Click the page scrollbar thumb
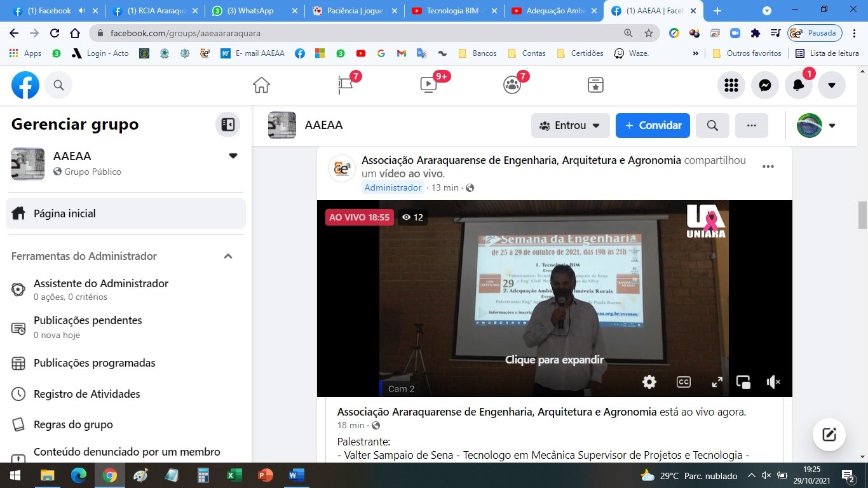Image resolution: width=868 pixels, height=488 pixels. [862, 215]
